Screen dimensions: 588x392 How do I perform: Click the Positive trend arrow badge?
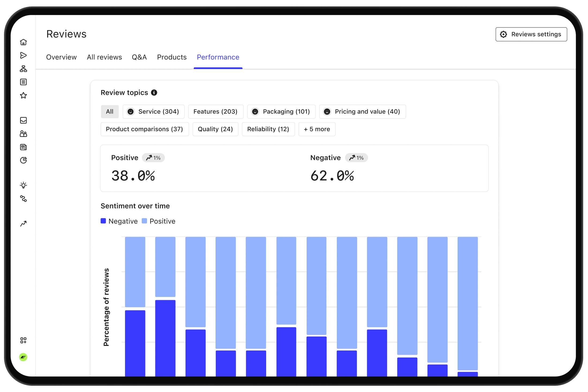click(x=153, y=158)
